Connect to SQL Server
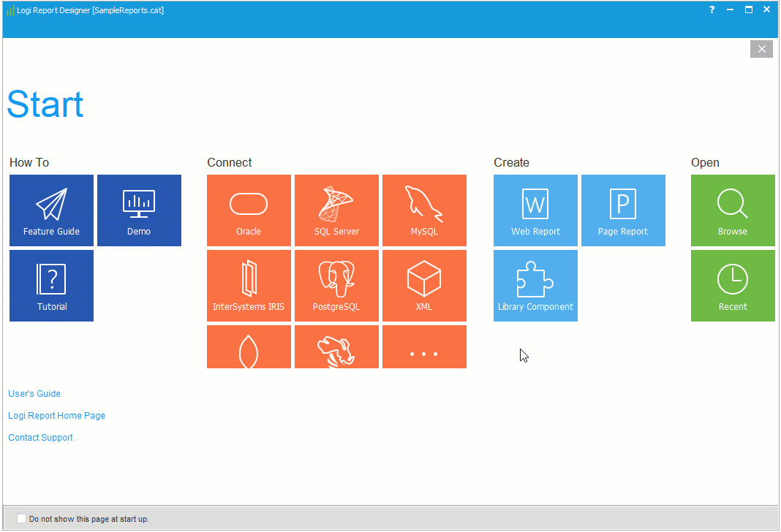 pos(336,210)
